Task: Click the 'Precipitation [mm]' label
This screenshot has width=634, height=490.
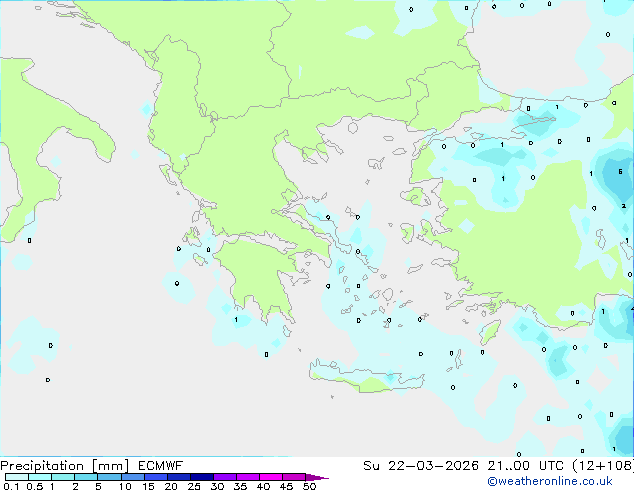Action: pyautogui.click(x=64, y=466)
